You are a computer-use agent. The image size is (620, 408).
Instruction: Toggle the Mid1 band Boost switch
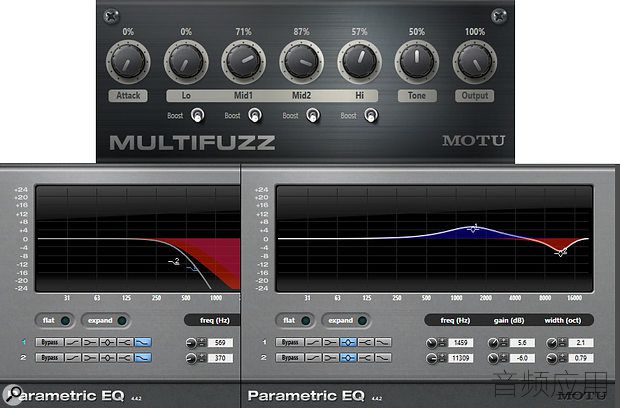255,115
